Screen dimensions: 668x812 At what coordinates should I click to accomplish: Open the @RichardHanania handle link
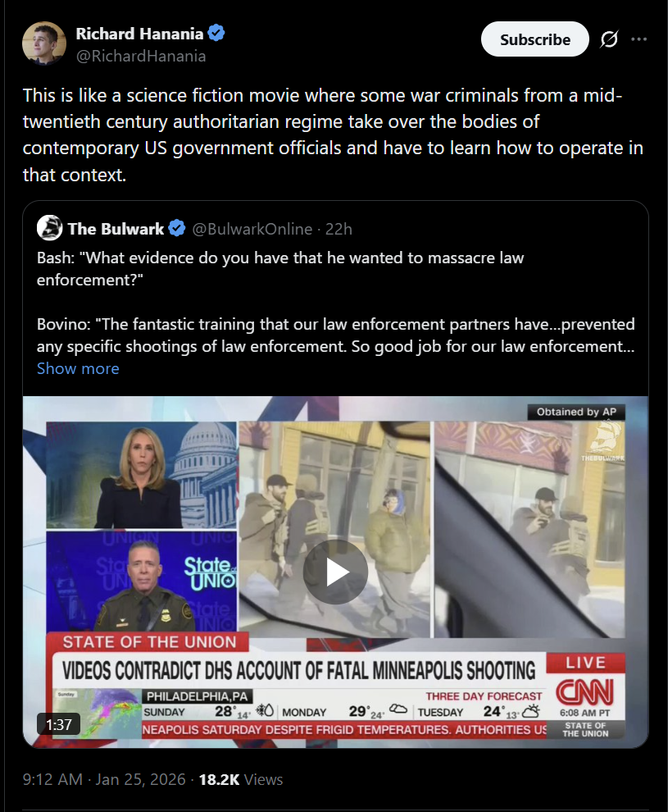point(141,56)
